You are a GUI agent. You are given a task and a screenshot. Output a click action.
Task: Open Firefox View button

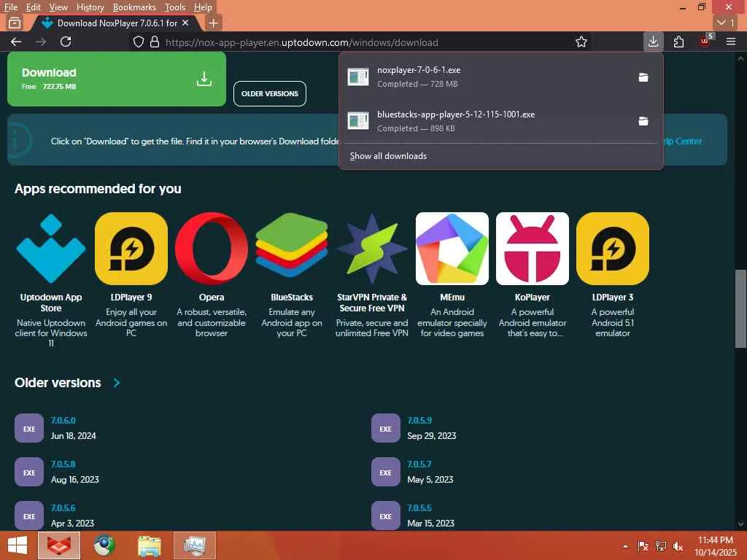pyautogui.click(x=15, y=23)
